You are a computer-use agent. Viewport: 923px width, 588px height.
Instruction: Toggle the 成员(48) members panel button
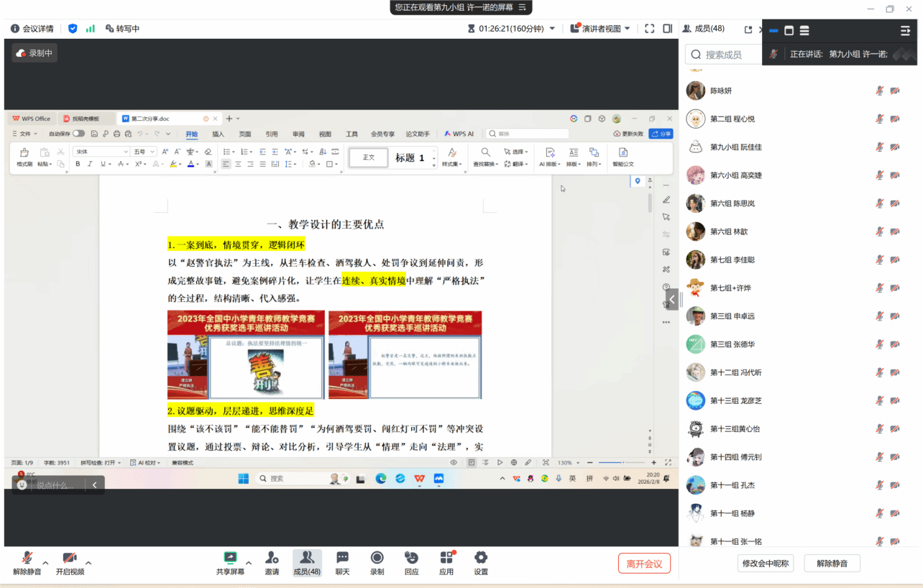click(307, 563)
